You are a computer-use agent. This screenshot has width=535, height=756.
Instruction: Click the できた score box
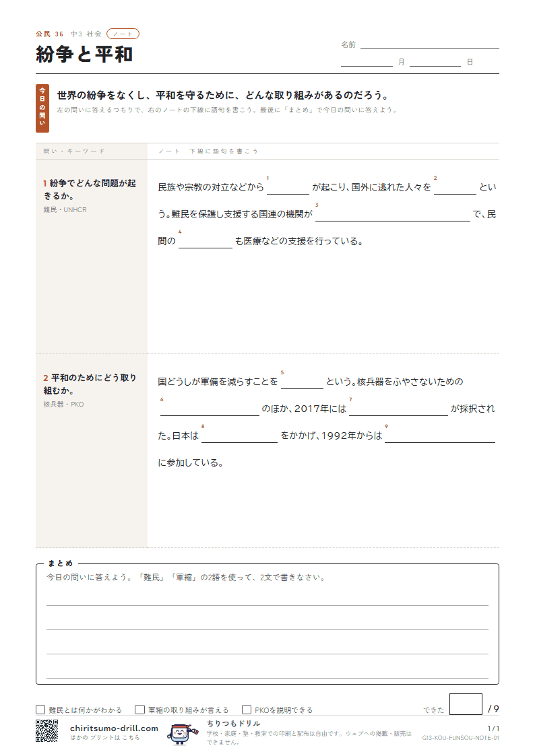(466, 704)
